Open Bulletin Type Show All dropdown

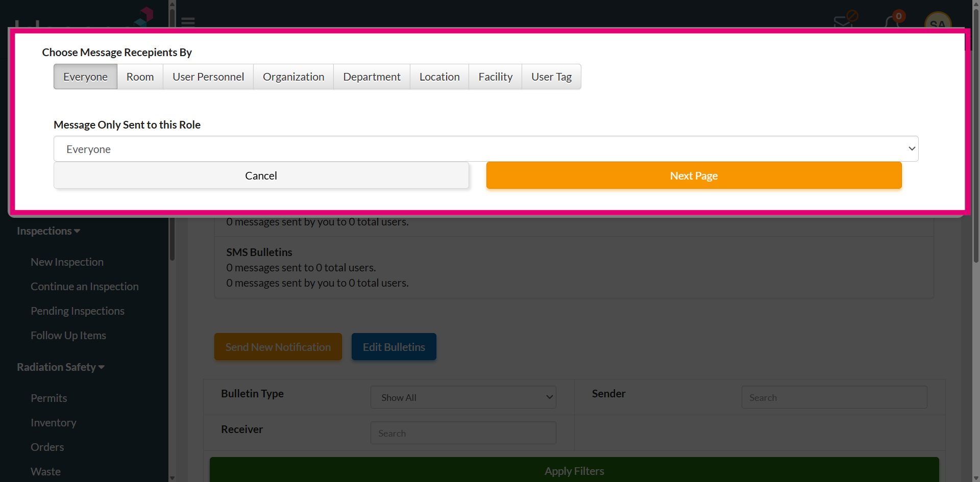463,397
